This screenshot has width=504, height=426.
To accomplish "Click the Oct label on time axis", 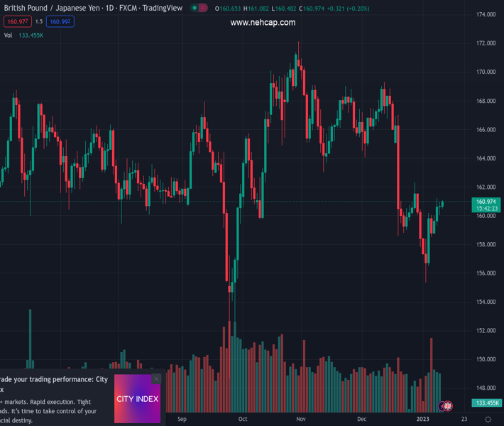I will [x=243, y=420].
